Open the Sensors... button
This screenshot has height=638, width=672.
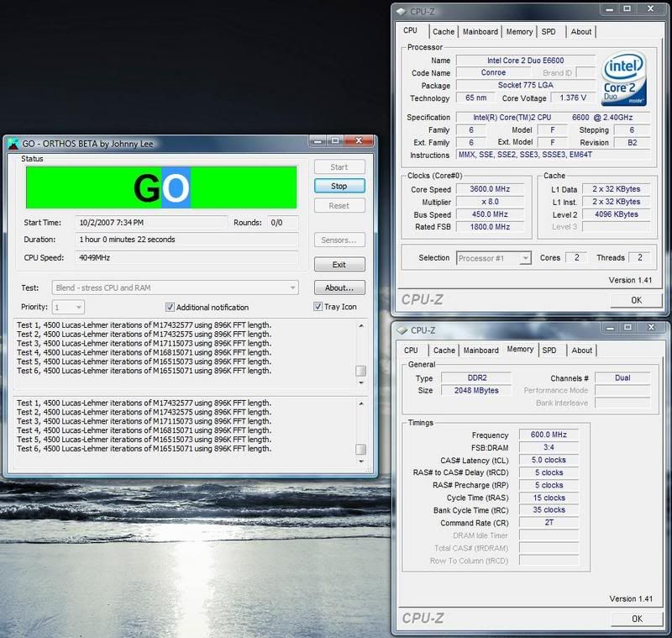339,240
